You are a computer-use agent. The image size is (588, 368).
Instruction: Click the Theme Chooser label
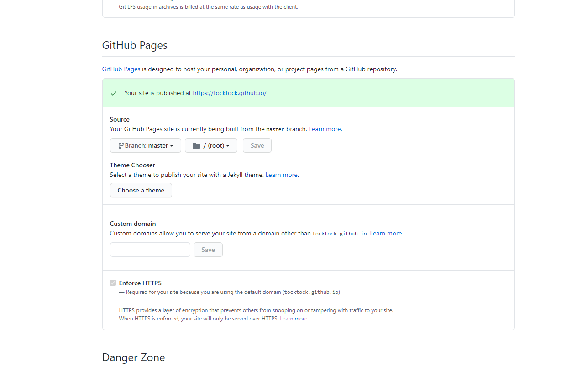pos(132,165)
